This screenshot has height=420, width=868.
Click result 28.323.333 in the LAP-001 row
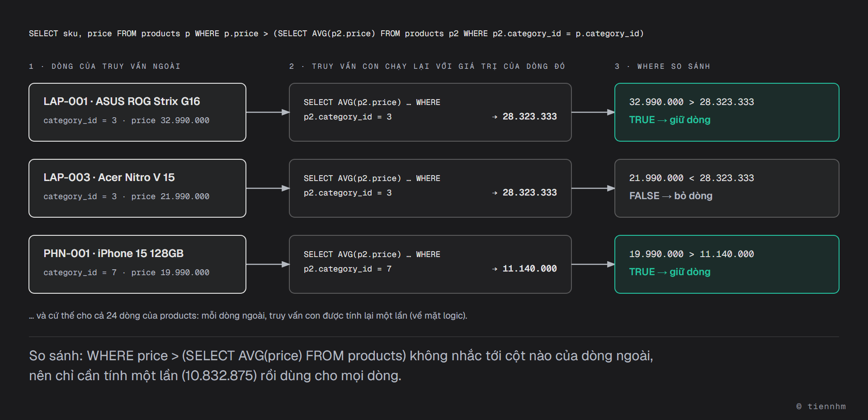point(529,116)
